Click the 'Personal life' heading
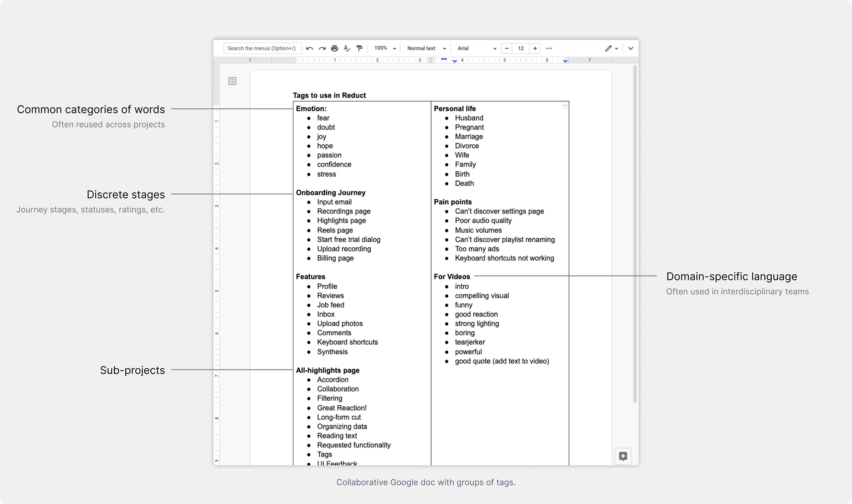 [x=455, y=109]
